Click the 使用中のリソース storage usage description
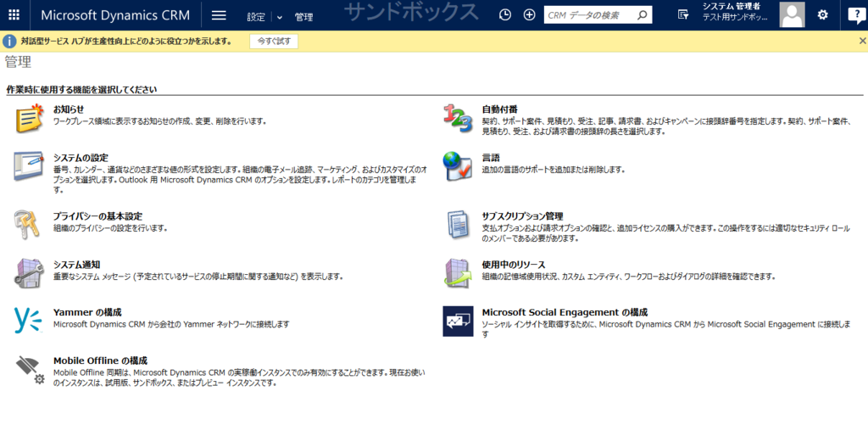 click(628, 276)
